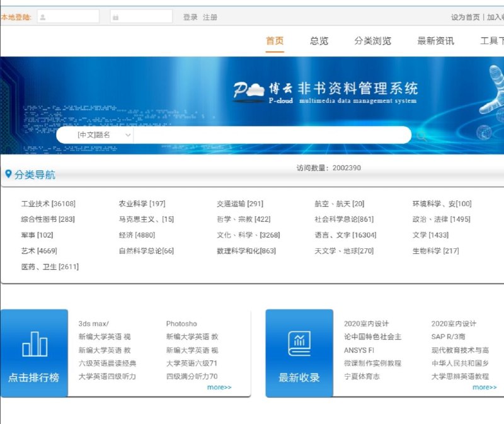
Task: Open the 最新资讯 tab
Action: click(435, 41)
